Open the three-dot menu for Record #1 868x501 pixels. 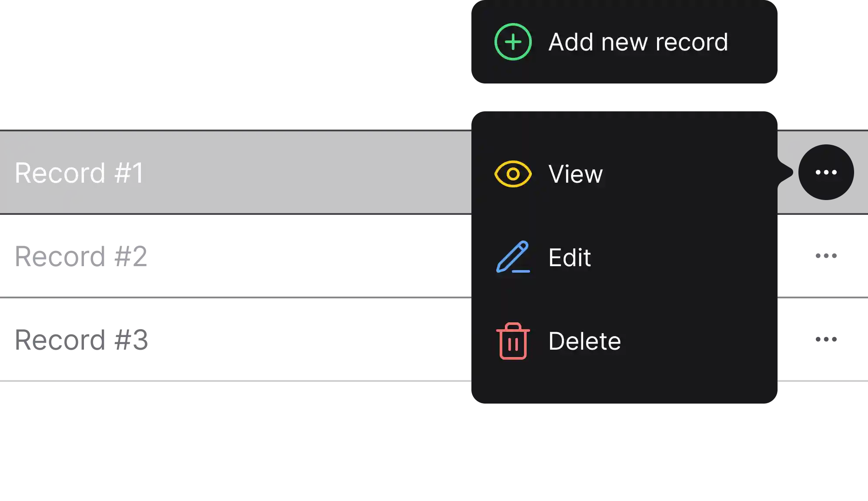(826, 173)
